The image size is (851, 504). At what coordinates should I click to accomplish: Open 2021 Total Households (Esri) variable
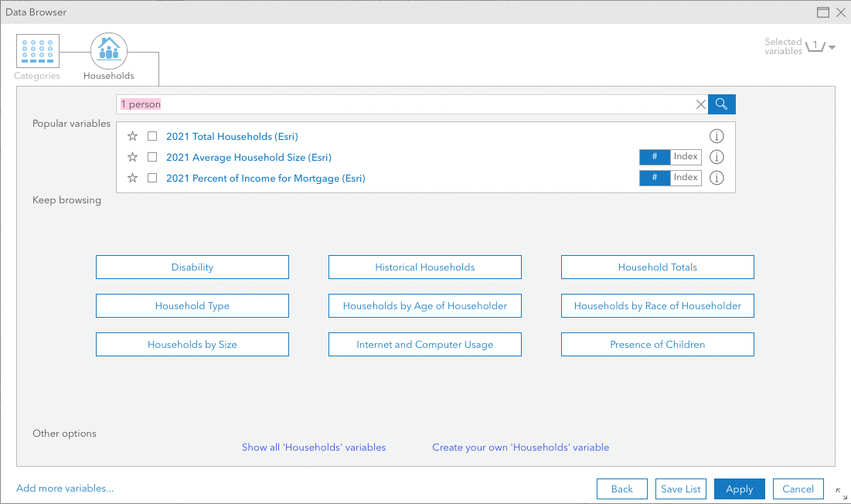coord(232,137)
